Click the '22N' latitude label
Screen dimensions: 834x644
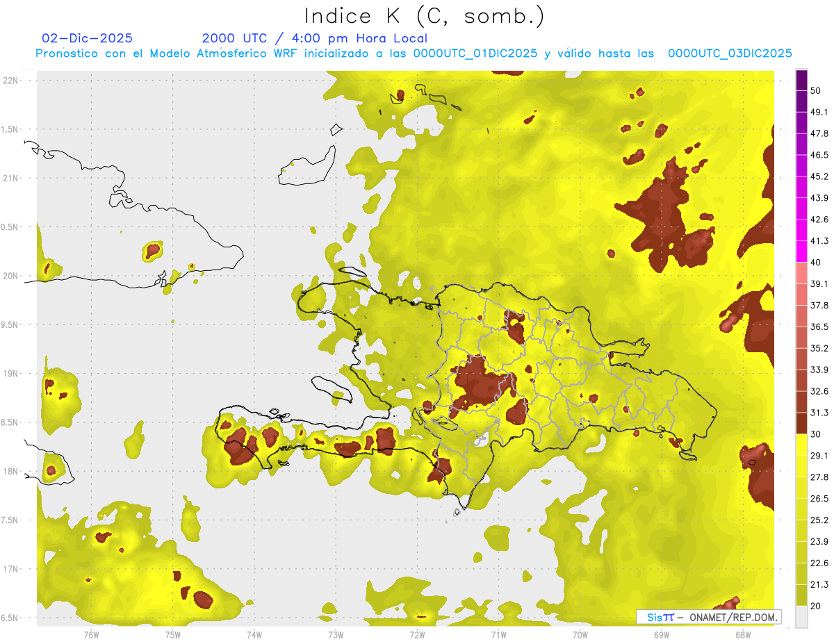click(x=11, y=80)
